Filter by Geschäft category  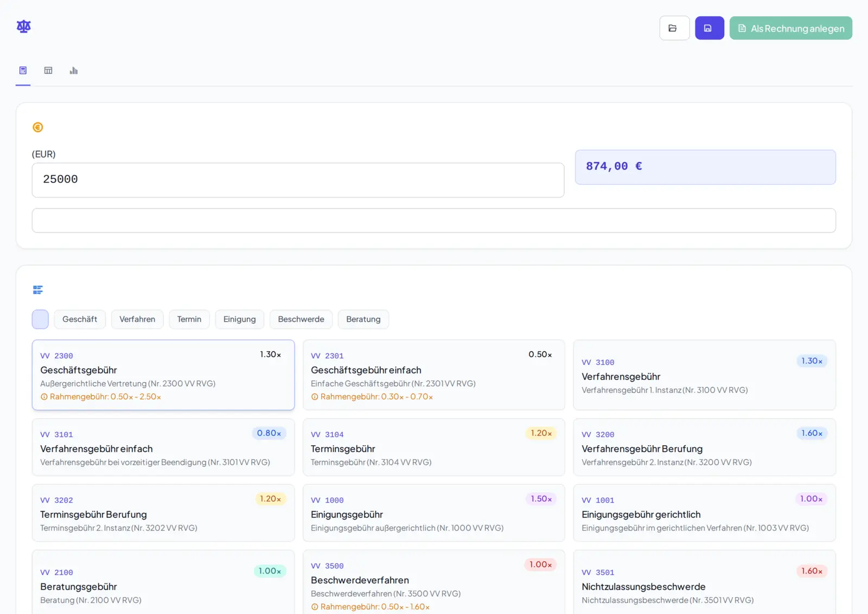point(80,319)
